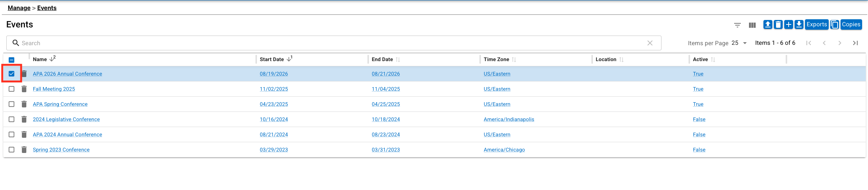Image resolution: width=868 pixels, height=190 pixels.
Task: Click the blue upload arrow button
Action: pyautogui.click(x=768, y=24)
